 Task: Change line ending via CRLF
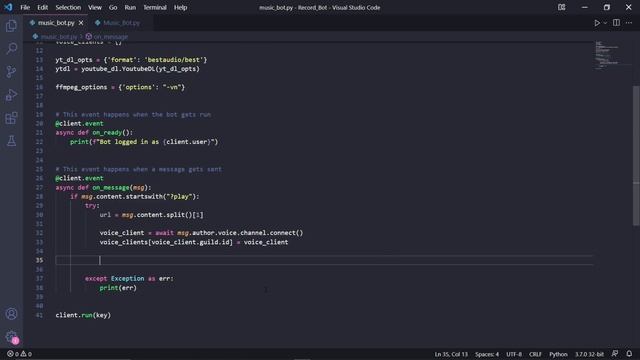(535, 354)
